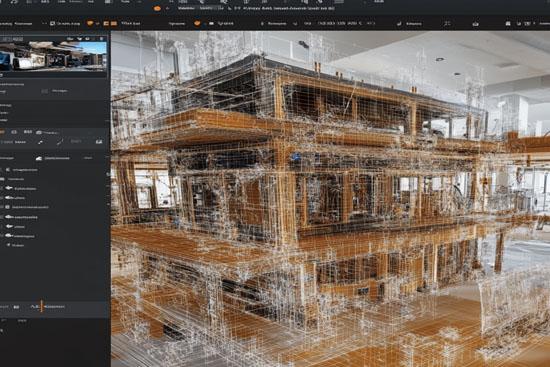
Task: Open the dropdown beside the top-bar orange oval
Action: point(167,8)
